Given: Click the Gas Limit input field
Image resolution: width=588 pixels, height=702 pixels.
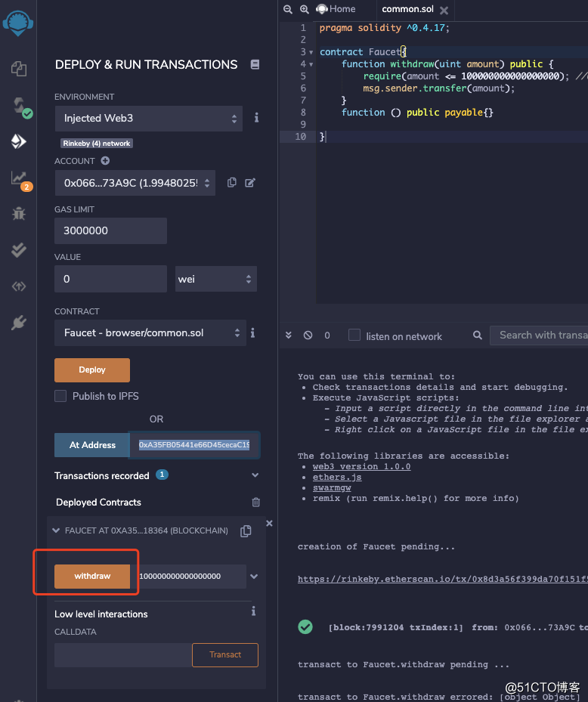Looking at the screenshot, I should coord(110,230).
